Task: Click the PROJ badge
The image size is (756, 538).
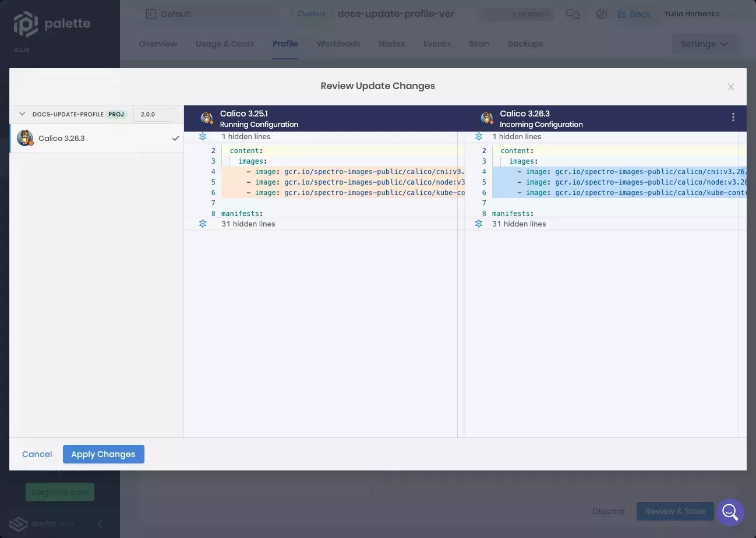Action: pos(116,114)
